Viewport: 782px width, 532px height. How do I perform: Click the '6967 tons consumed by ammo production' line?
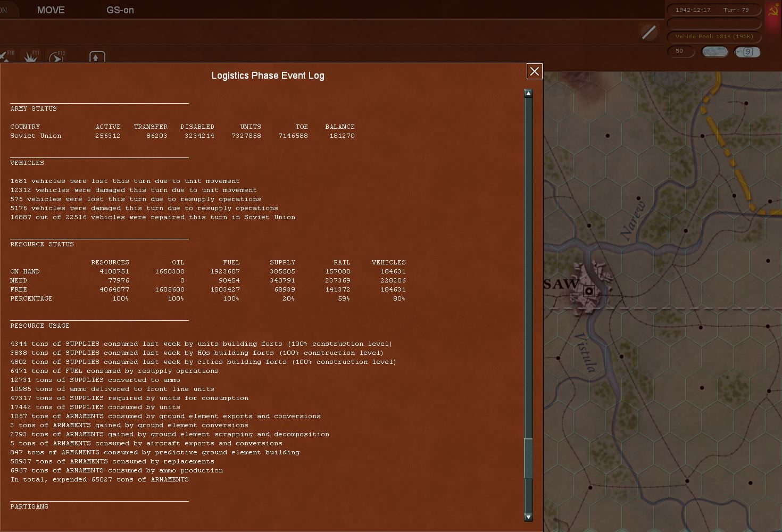117,470
